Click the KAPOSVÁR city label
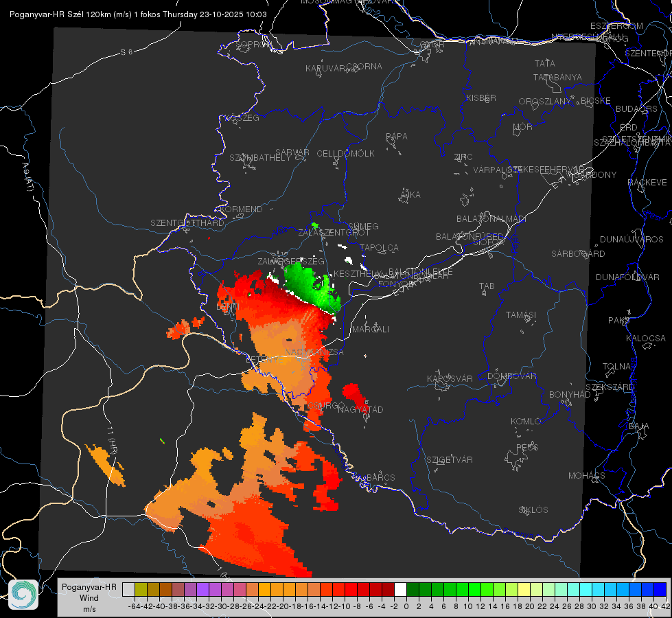Image resolution: width=672 pixels, height=618 pixels. (x=450, y=379)
